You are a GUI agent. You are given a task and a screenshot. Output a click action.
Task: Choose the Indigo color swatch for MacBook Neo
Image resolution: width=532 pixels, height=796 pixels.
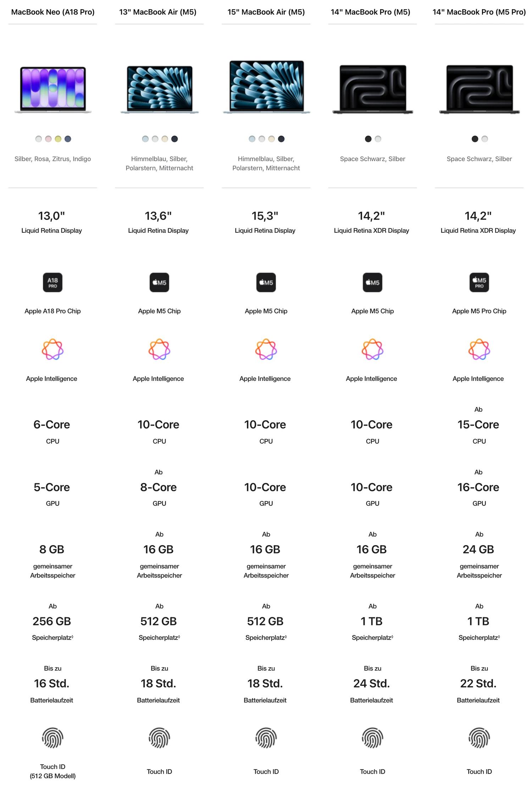68,139
